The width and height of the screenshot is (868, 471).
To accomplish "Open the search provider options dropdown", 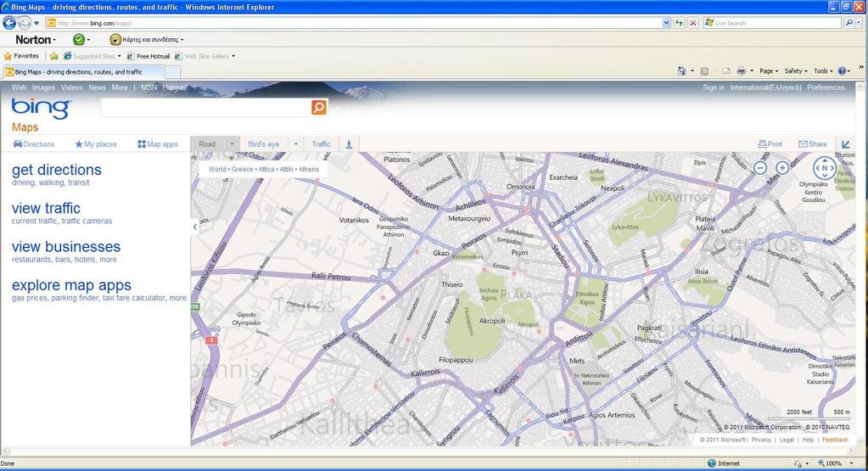I will point(858,23).
